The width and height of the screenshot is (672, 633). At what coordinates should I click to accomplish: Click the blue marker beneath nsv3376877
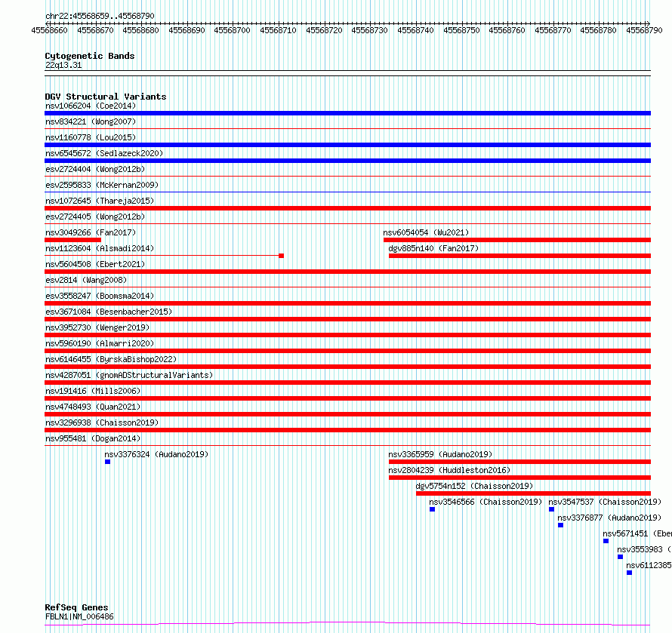pyautogui.click(x=560, y=525)
